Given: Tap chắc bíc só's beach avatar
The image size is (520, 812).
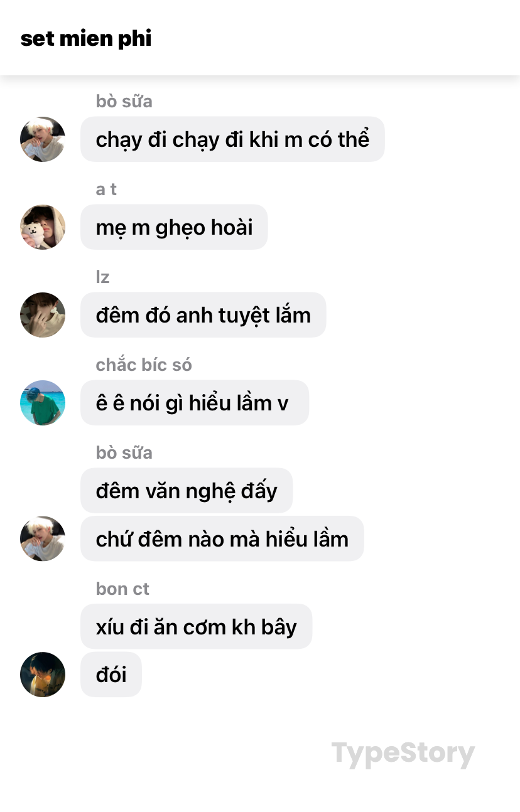Looking at the screenshot, I should tap(43, 403).
